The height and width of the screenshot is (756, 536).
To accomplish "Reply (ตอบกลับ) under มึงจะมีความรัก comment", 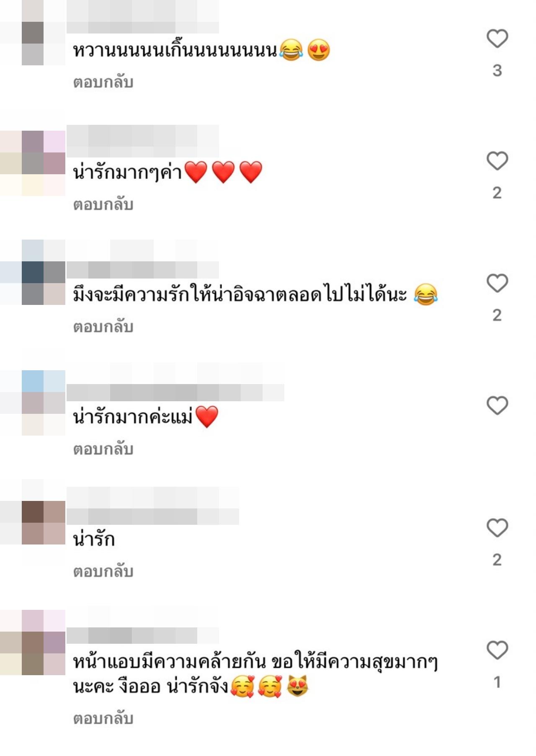I will click(x=103, y=327).
